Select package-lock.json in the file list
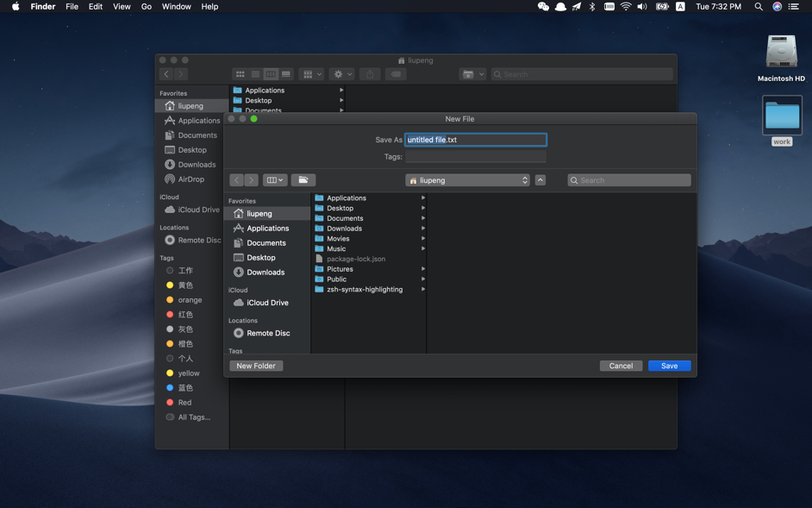 (x=353, y=259)
